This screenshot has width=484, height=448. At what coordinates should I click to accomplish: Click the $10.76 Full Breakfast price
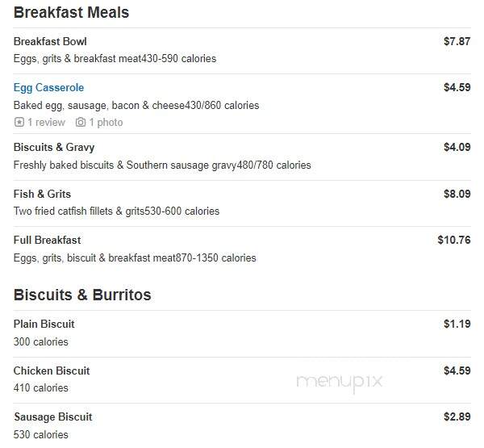coord(454,240)
